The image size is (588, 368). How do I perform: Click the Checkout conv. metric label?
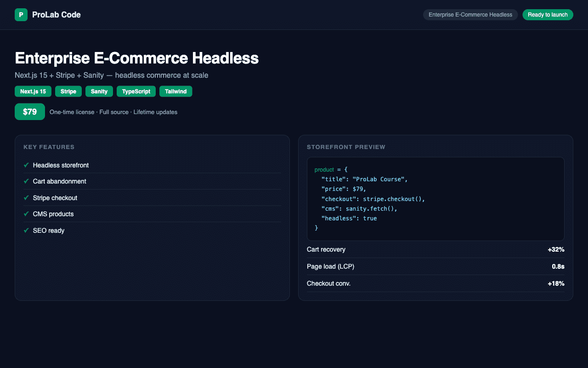[329, 283]
